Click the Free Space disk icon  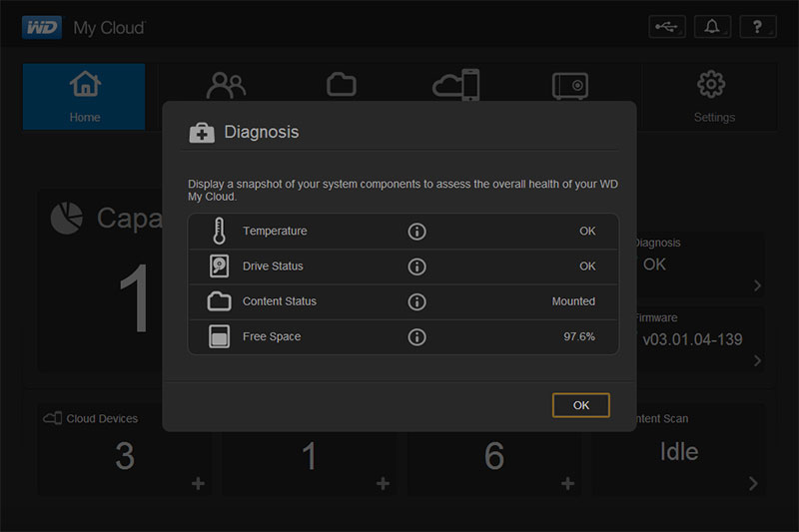coord(219,336)
